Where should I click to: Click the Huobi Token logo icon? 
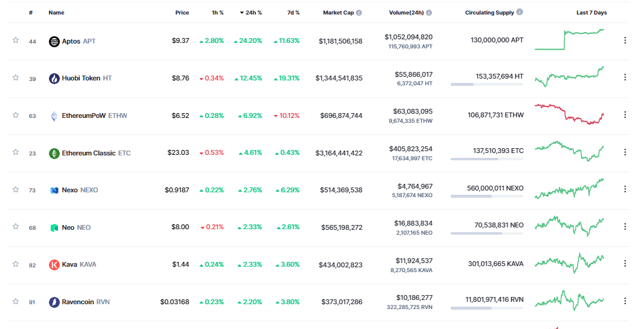[x=54, y=79]
